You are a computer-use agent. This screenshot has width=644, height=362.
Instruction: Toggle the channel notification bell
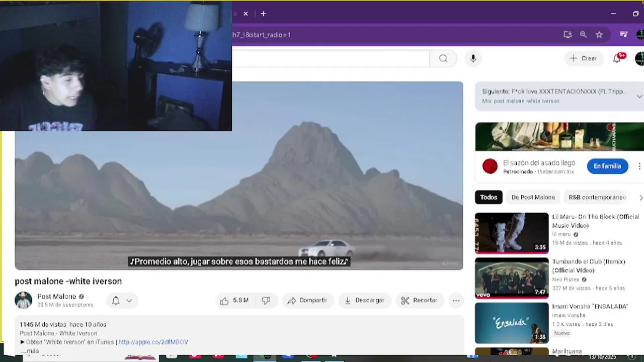116,301
